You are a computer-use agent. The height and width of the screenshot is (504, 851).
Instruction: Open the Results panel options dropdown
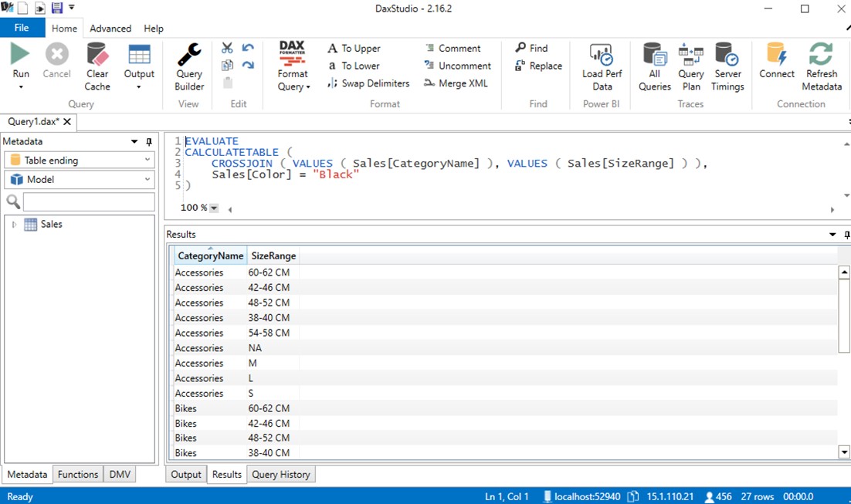[832, 235]
